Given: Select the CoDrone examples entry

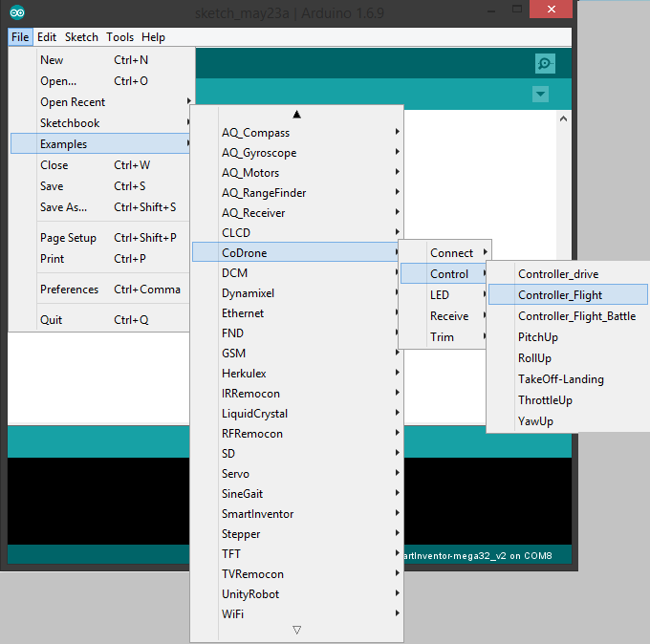Looking at the screenshot, I should [296, 253].
